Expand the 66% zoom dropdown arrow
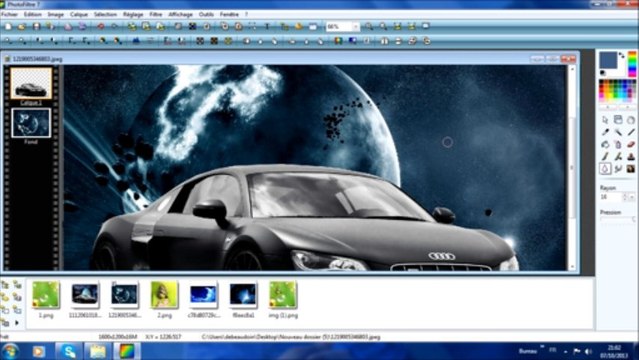The width and height of the screenshot is (639, 360). (x=356, y=27)
